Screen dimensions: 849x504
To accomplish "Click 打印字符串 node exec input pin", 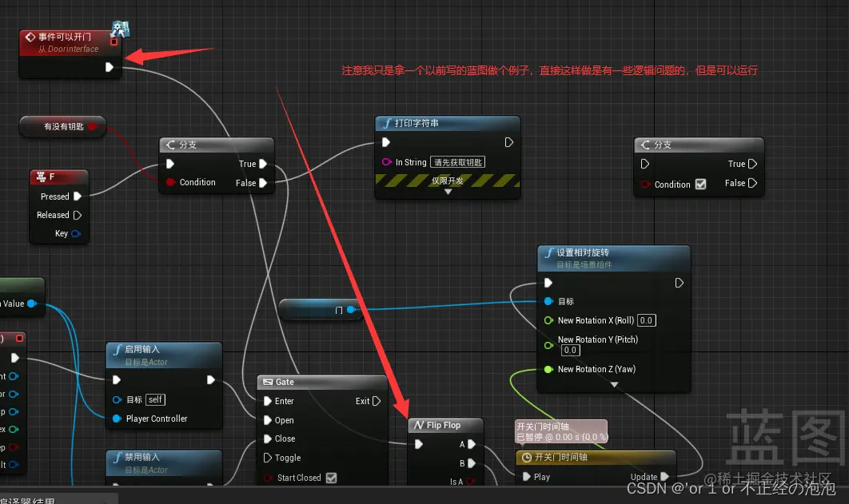I will click(386, 142).
